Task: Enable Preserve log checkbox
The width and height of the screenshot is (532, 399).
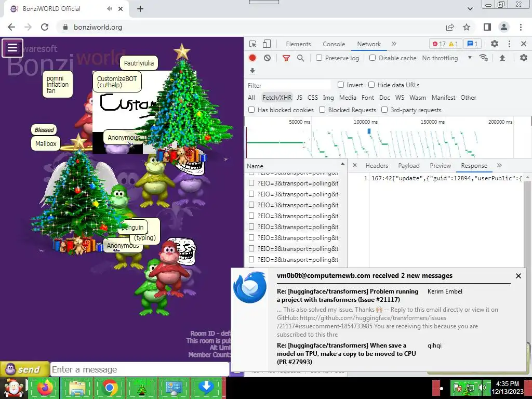Action: pyautogui.click(x=319, y=58)
